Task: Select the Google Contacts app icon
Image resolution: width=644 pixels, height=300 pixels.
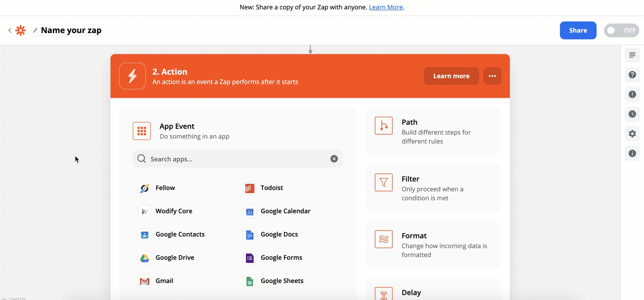Action: 144,235
